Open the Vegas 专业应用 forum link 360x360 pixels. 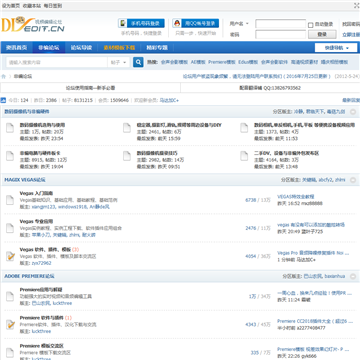(x=36, y=221)
